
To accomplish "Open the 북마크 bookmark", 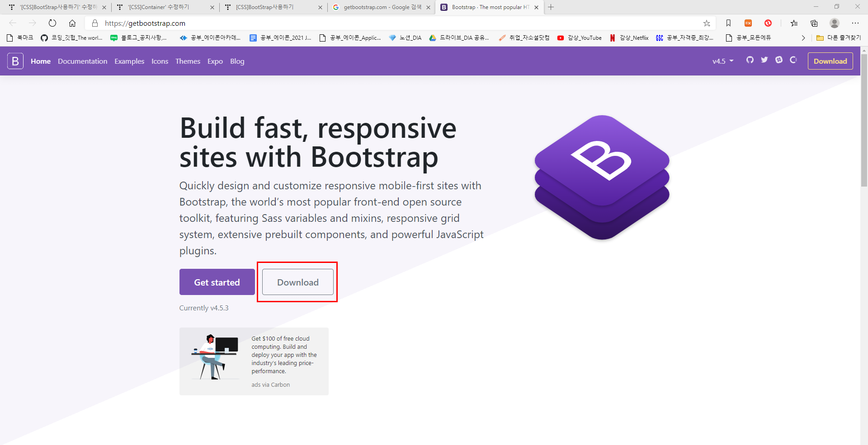I will pos(20,38).
